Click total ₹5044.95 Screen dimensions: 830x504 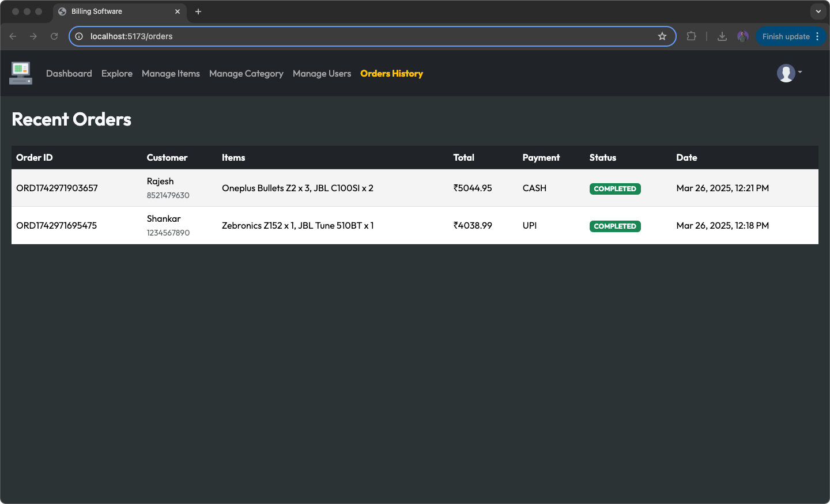(x=473, y=188)
